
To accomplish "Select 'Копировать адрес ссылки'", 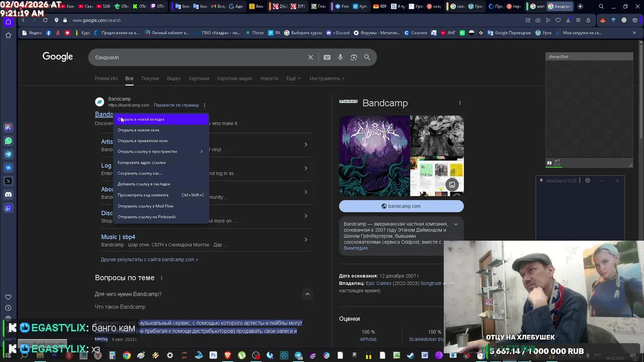I will point(161,162).
